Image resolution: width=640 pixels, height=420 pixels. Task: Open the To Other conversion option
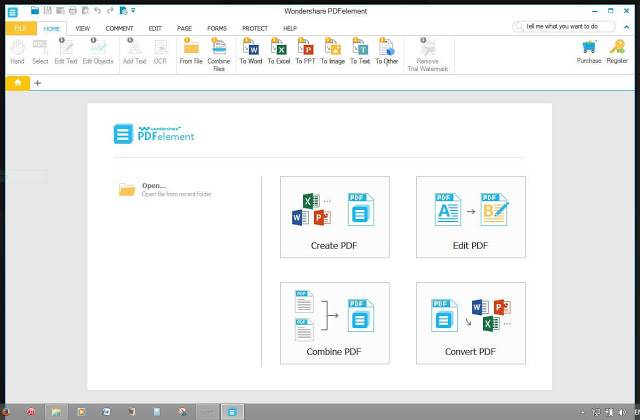pos(387,52)
